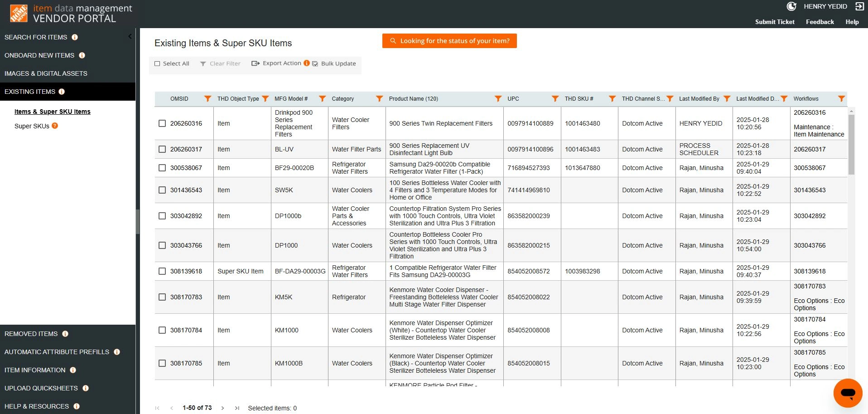The width and height of the screenshot is (868, 414).
Task: Filter the MFG Model # column
Action: coord(323,99)
